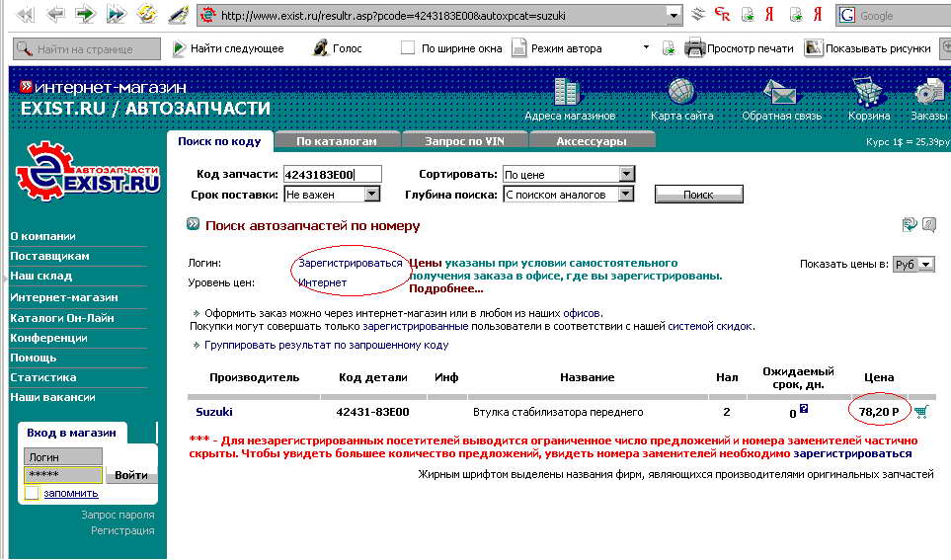Click the Войти login button
The image size is (951, 560).
[130, 475]
